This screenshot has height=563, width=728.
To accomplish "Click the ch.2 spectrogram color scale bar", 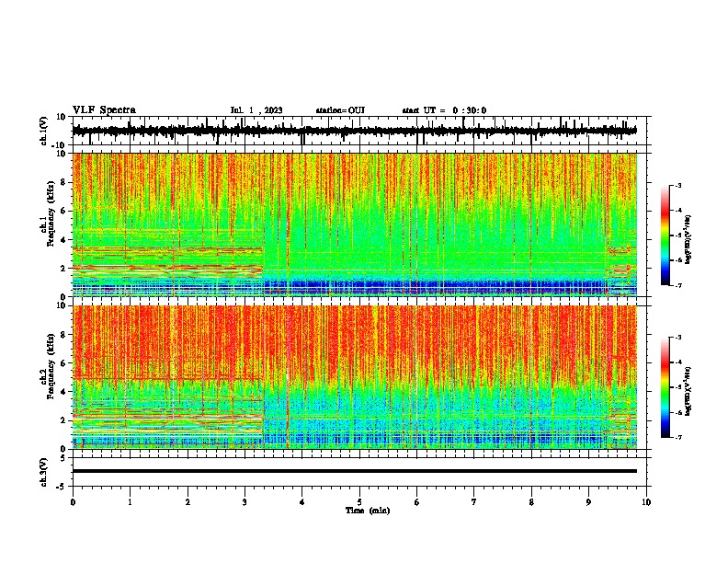I will click(x=665, y=387).
